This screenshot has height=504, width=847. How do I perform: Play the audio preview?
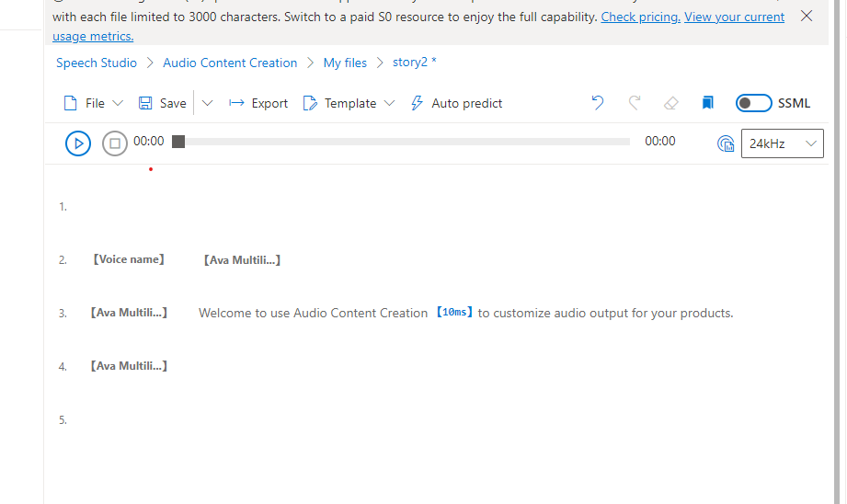[78, 143]
